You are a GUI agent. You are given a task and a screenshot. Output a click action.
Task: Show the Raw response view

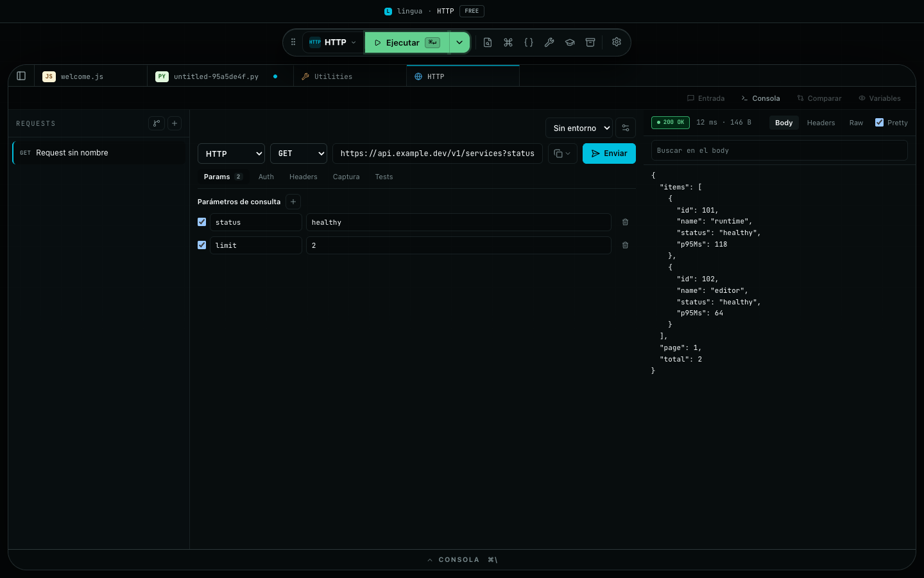click(857, 123)
